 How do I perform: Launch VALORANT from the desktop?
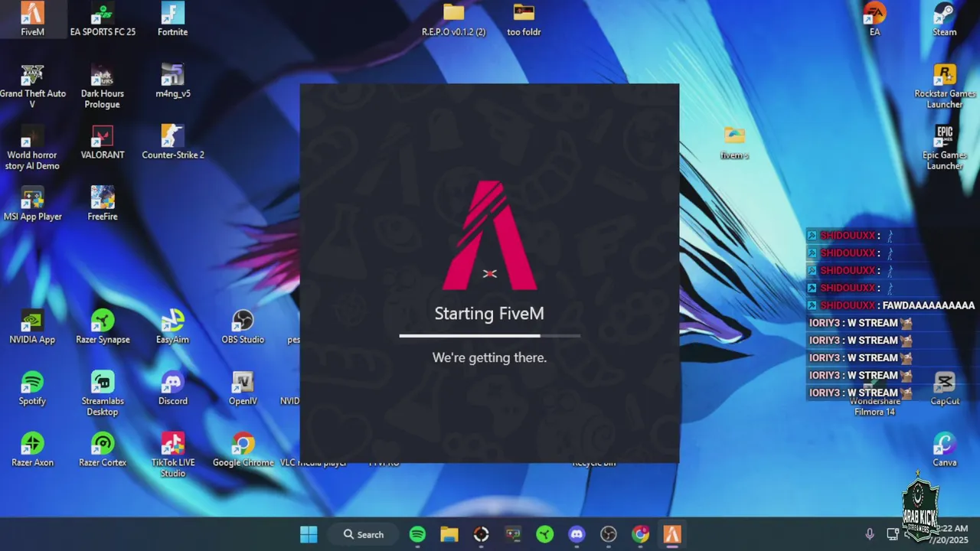[x=103, y=142]
